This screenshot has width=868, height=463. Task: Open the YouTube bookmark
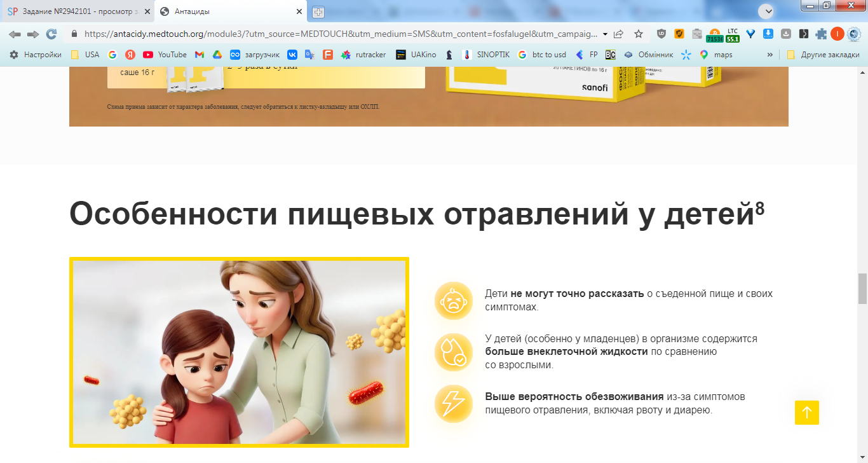165,55
